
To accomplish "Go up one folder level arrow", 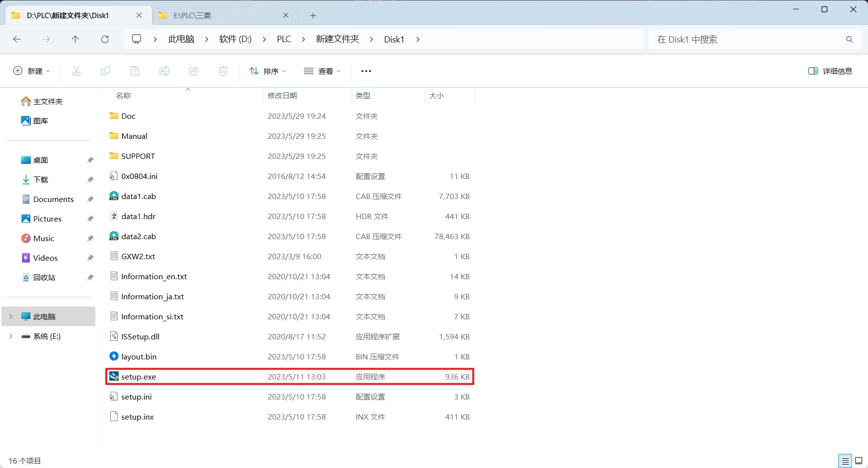I will point(75,39).
